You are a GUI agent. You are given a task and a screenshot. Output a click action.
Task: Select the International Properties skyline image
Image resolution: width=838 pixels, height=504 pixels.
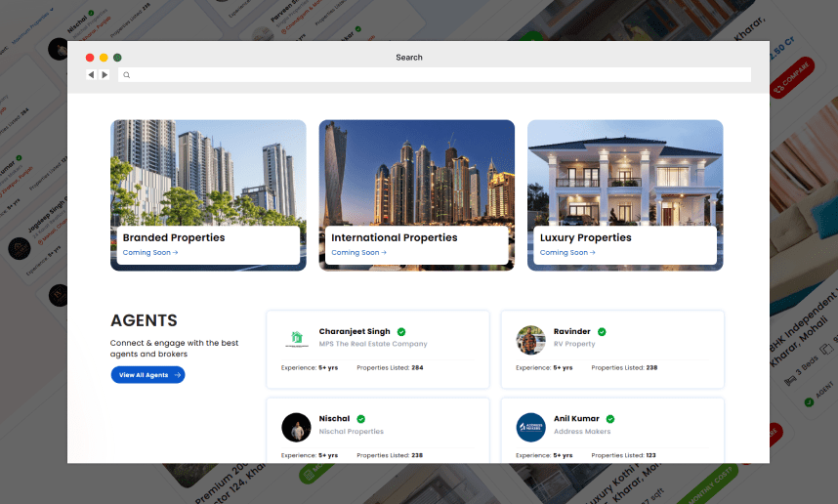coord(416,171)
